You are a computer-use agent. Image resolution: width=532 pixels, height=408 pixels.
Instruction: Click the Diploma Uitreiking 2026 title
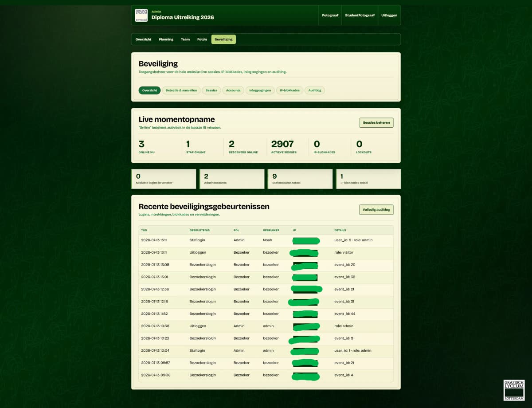click(x=183, y=17)
